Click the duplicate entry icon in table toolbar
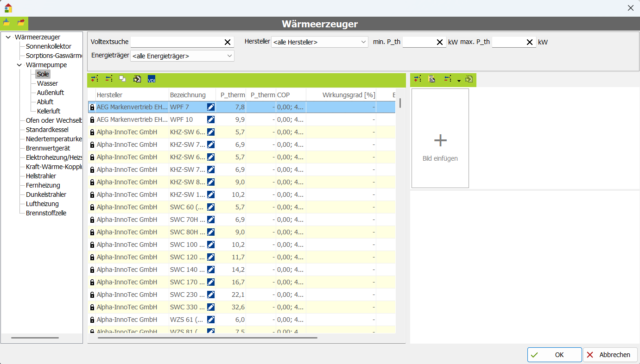Screen dimensions: 640x364 122,79
